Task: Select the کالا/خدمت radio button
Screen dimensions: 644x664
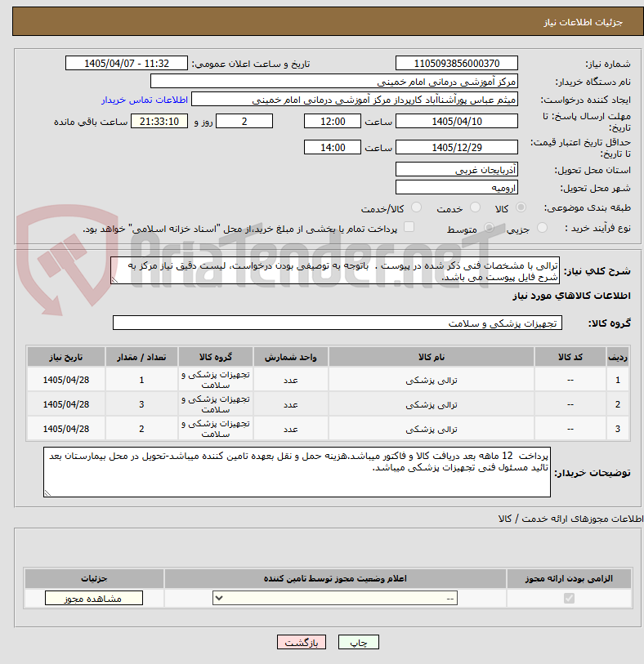Action: pyautogui.click(x=417, y=207)
